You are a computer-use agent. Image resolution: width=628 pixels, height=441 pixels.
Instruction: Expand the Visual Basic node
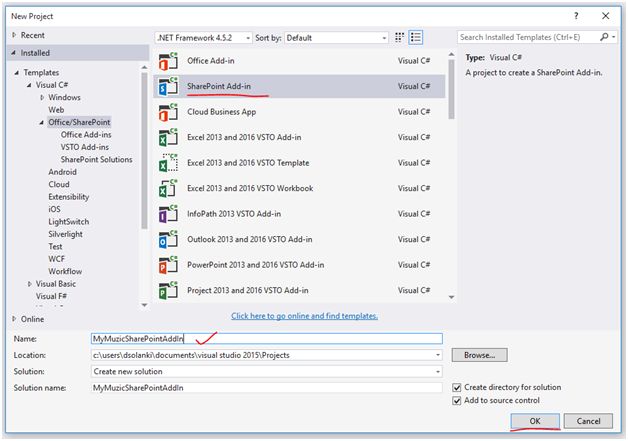pos(29,284)
